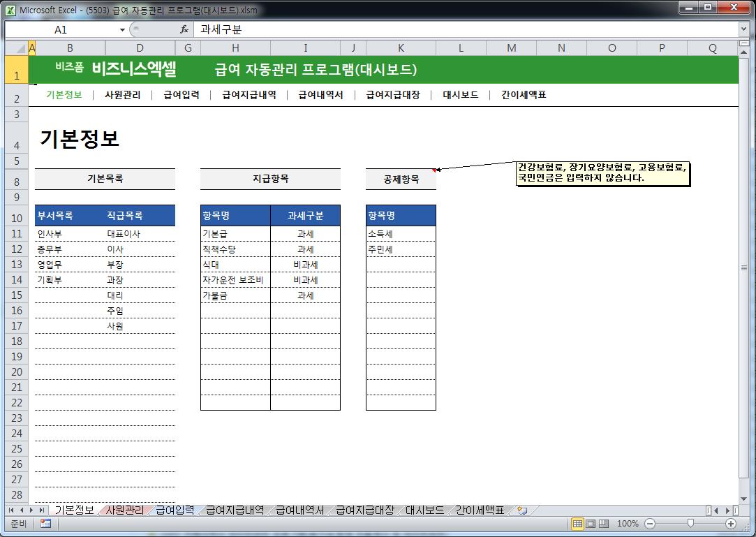Click the 기본정보 navigation link
756x537 pixels.
tap(64, 95)
